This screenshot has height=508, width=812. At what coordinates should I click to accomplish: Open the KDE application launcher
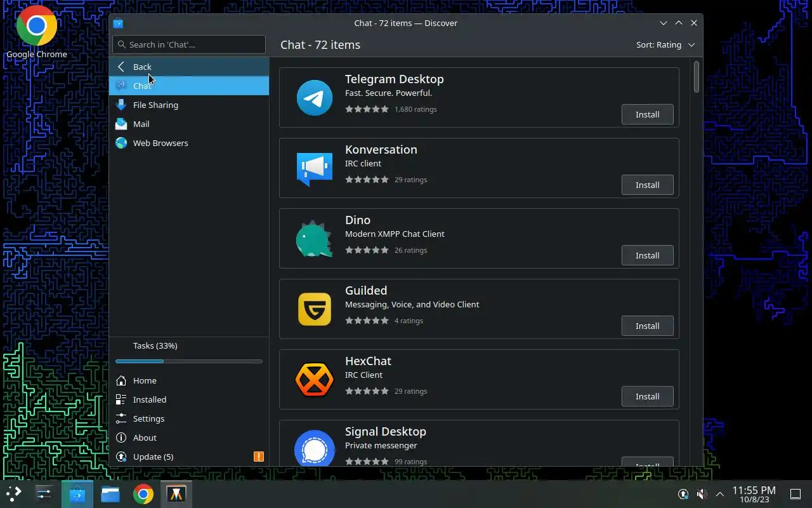[x=14, y=493]
